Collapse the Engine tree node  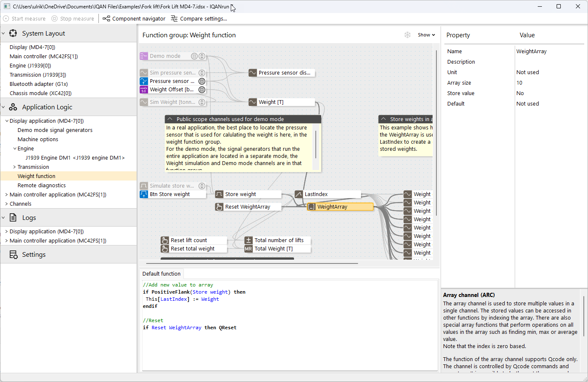point(15,148)
